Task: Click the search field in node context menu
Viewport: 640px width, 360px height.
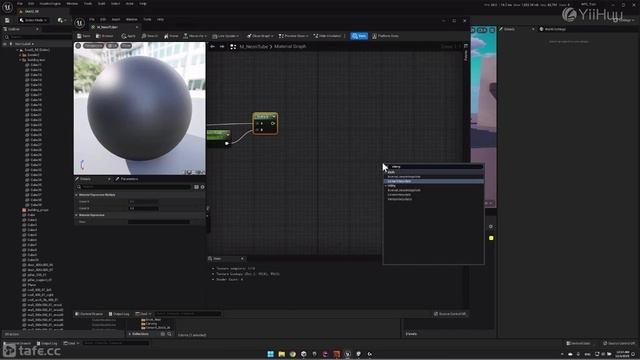Action: [x=436, y=167]
